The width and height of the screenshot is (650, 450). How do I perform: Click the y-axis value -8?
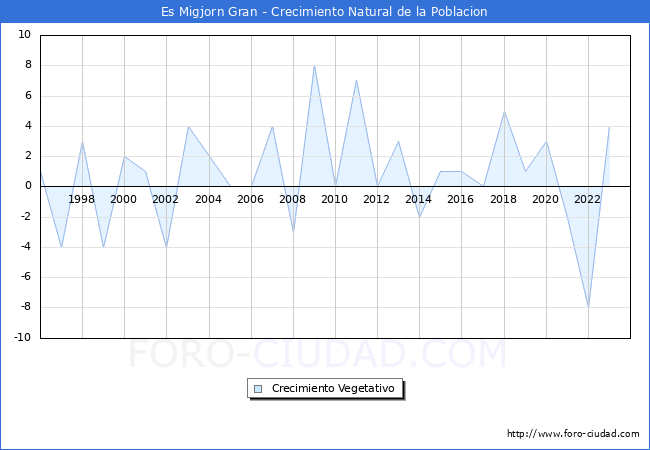click(26, 307)
